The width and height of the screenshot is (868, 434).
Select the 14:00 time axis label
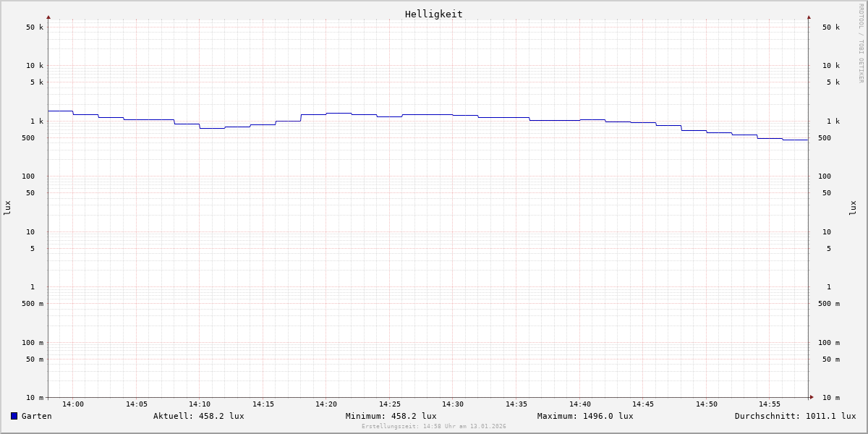73,404
